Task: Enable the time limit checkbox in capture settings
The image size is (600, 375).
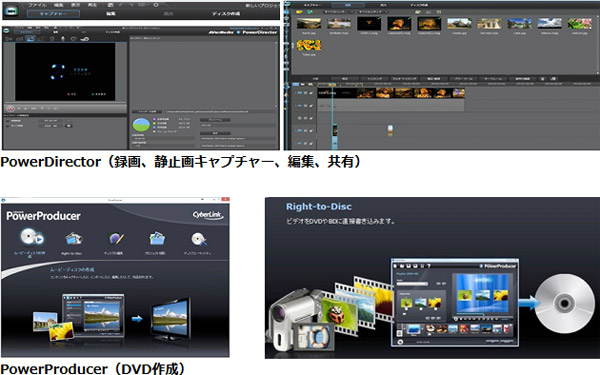Action: point(8,121)
